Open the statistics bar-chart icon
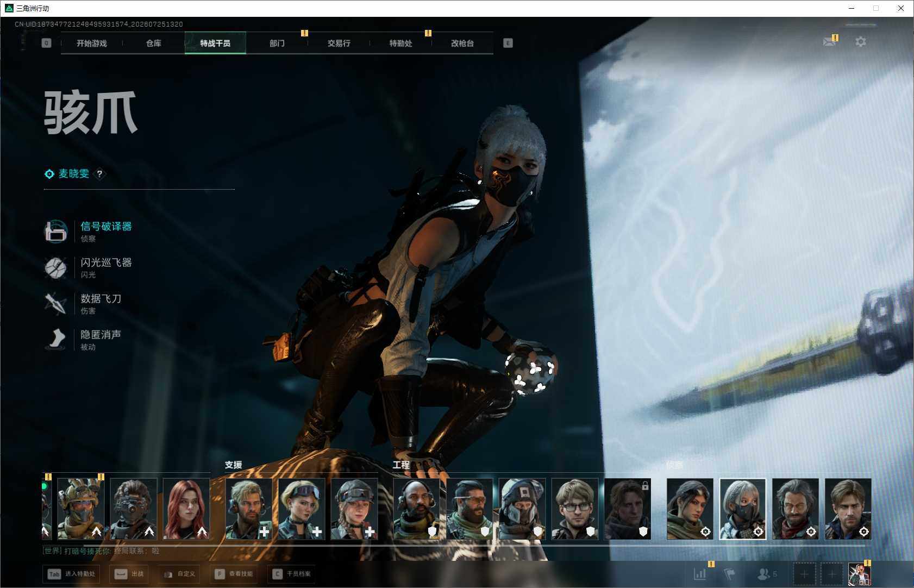Image resolution: width=914 pixels, height=588 pixels. 700,574
